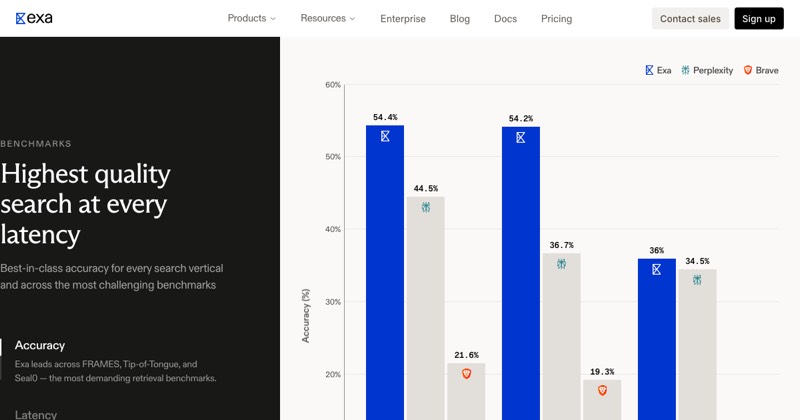Click the Exa icon in chart legend

(649, 70)
